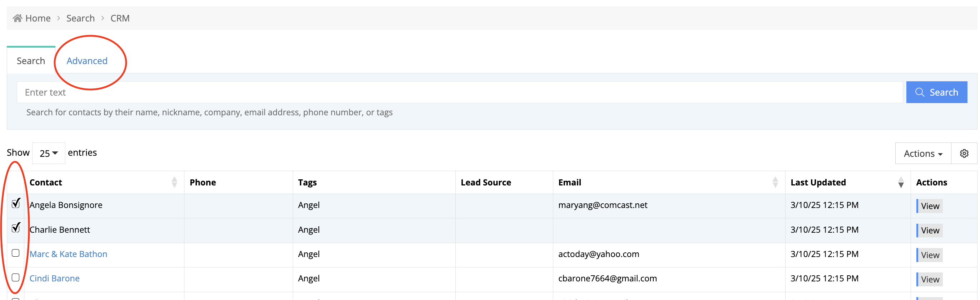Switch to the Advanced tab
The width and height of the screenshot is (980, 300).
[87, 61]
